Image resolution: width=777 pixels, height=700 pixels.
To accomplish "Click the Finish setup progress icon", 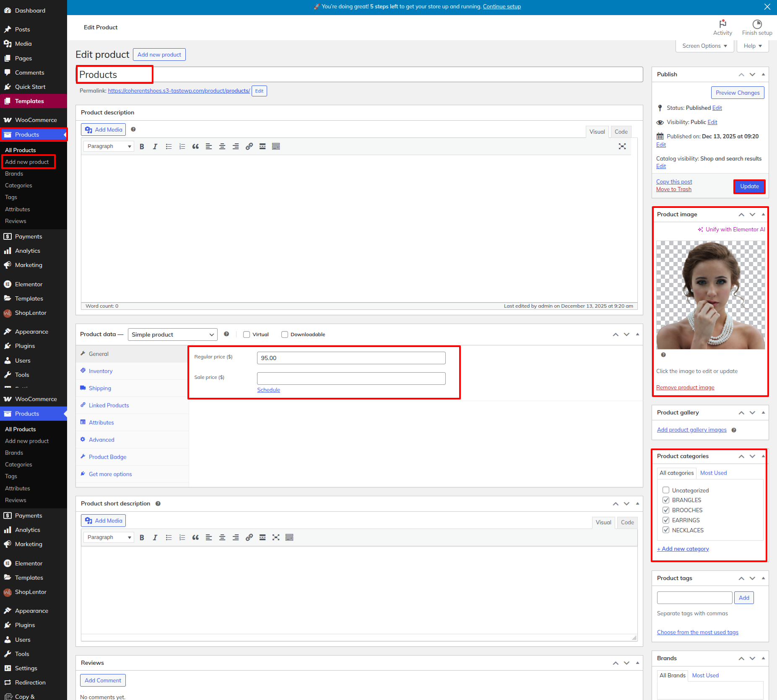I will [x=757, y=24].
